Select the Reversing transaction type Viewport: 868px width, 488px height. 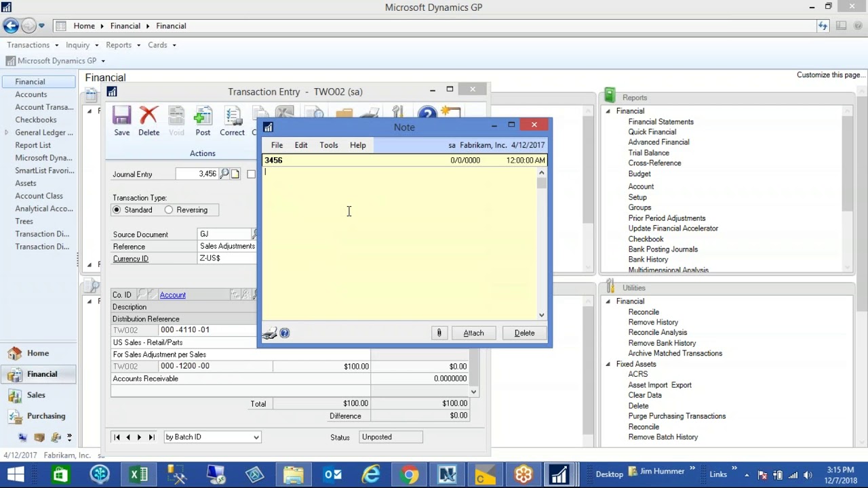point(169,210)
